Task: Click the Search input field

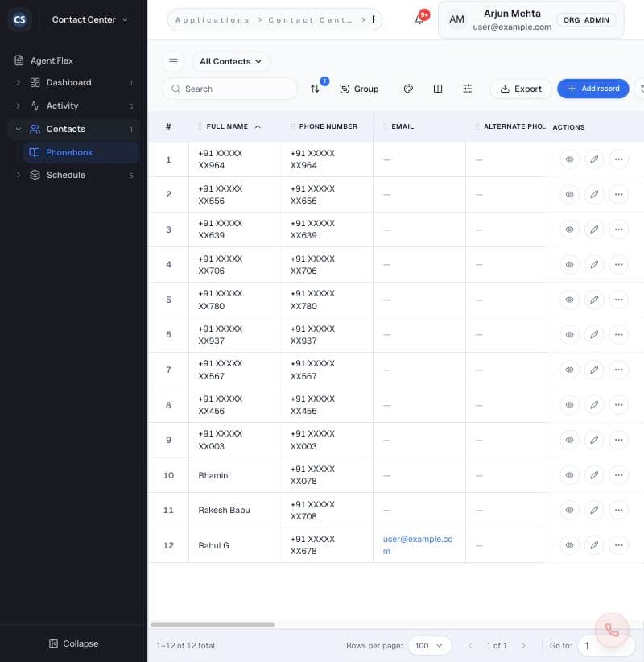Action: point(230,89)
